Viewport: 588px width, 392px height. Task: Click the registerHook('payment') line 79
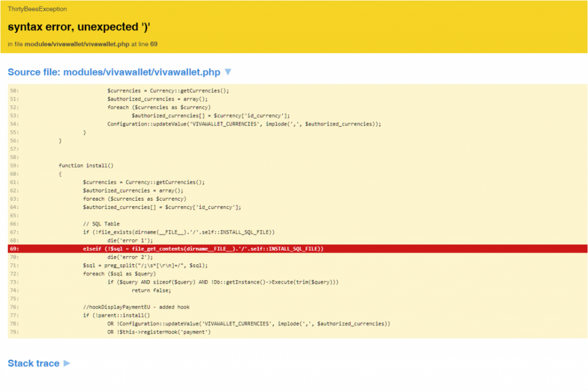click(158, 332)
